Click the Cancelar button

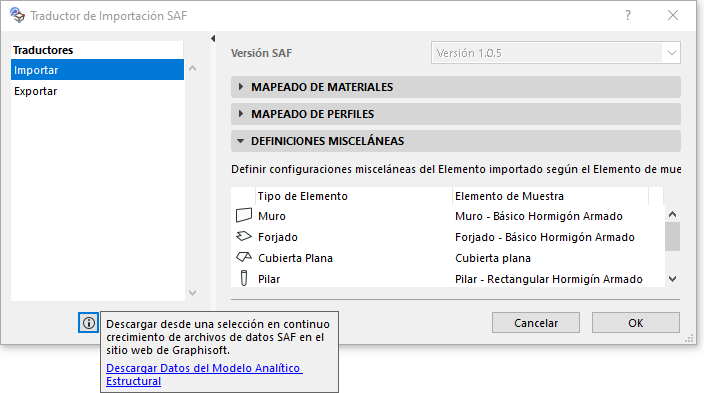coord(536,322)
